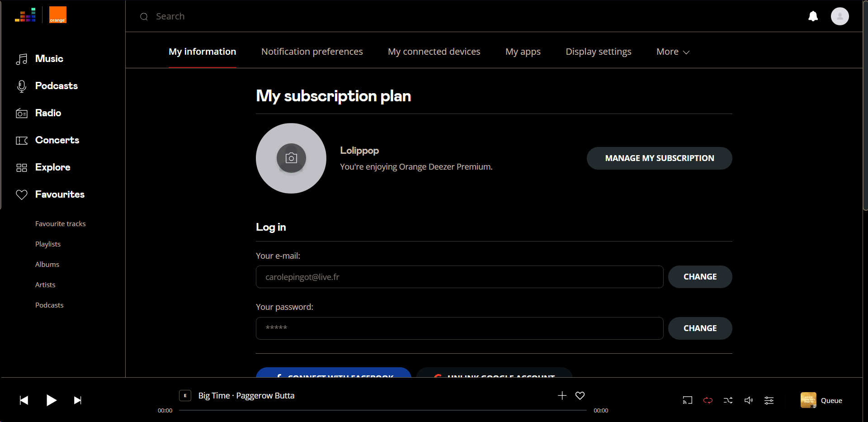Click the Lolippop username text
868x422 pixels.
coord(359,151)
